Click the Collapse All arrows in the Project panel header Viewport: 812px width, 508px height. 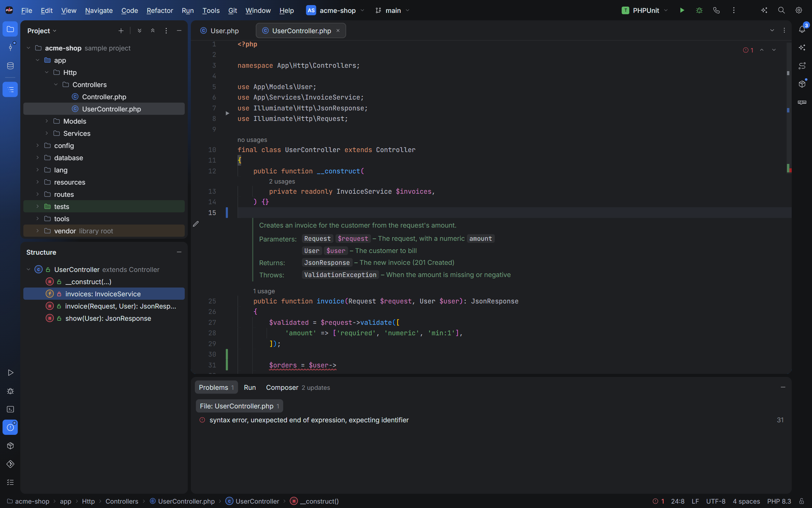[153, 31]
